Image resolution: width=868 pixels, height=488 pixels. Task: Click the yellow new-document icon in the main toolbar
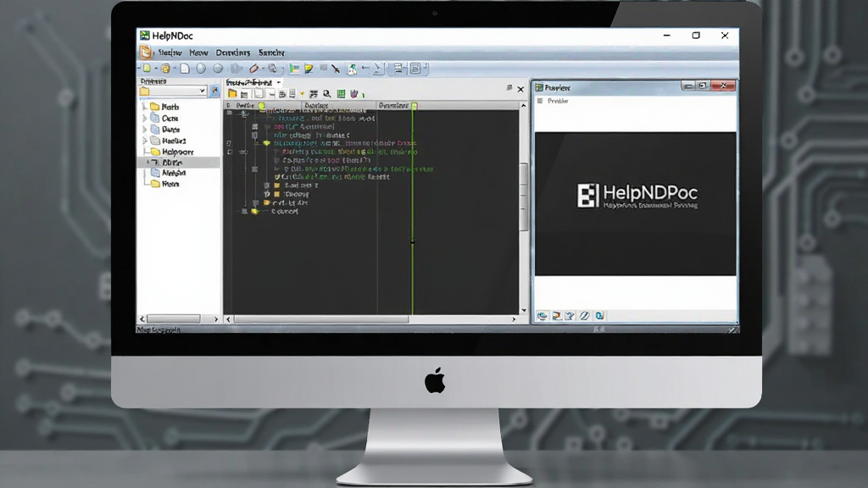click(x=147, y=69)
